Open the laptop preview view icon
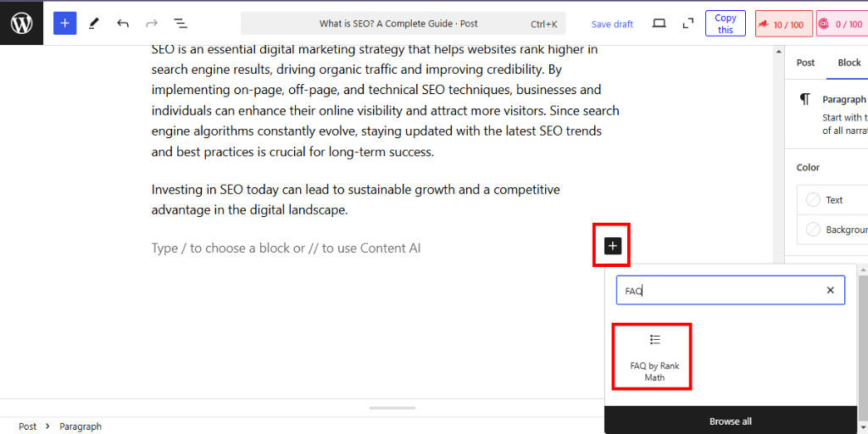The image size is (868, 434). coord(659,23)
